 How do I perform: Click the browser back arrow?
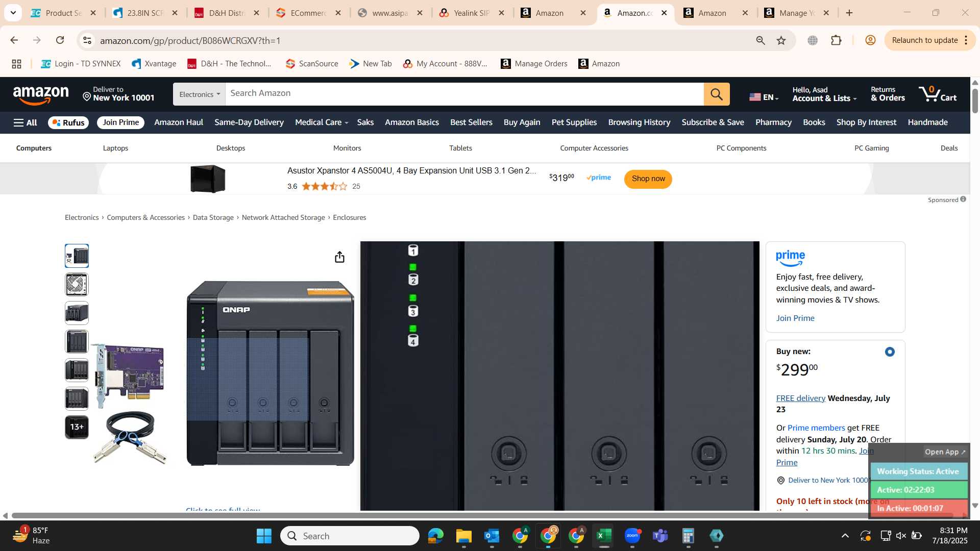(x=14, y=40)
